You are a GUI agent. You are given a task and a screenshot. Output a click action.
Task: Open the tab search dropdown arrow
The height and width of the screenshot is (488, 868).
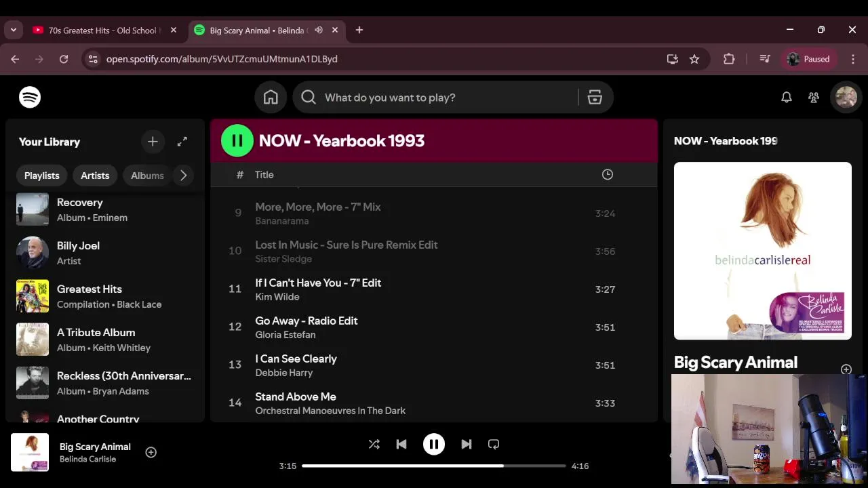tap(14, 30)
